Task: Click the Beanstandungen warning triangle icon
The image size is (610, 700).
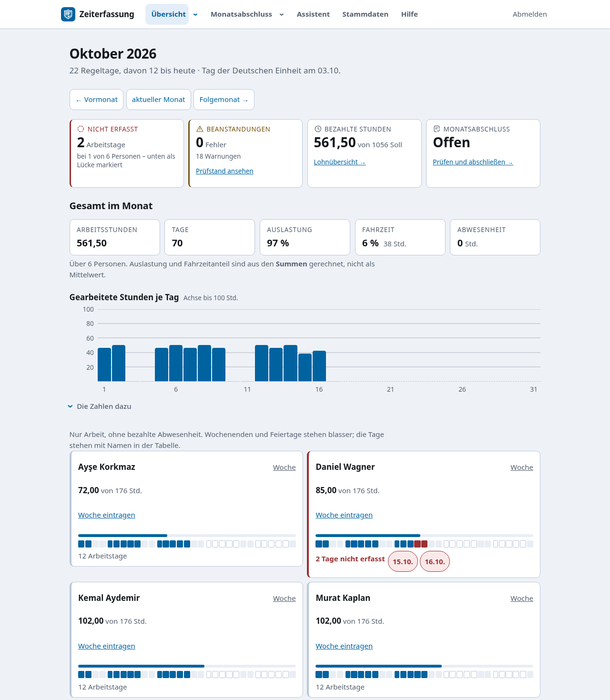Action: click(200, 129)
